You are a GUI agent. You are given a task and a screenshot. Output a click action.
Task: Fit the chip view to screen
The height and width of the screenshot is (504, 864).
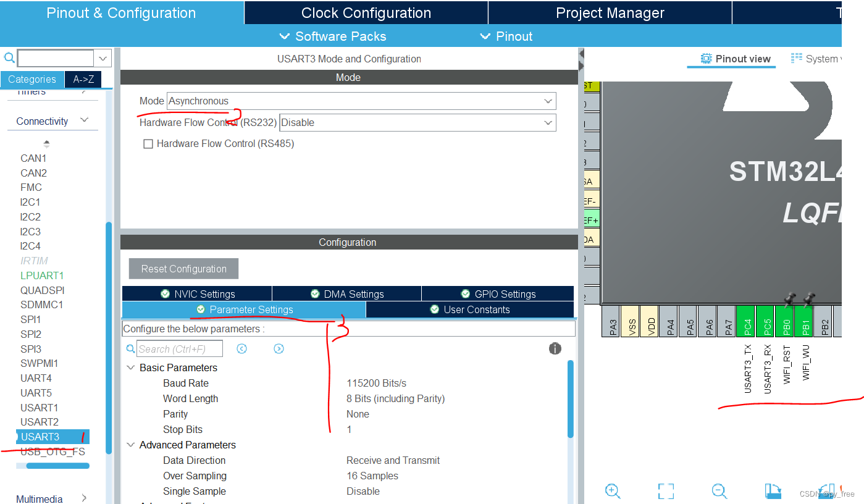666,491
